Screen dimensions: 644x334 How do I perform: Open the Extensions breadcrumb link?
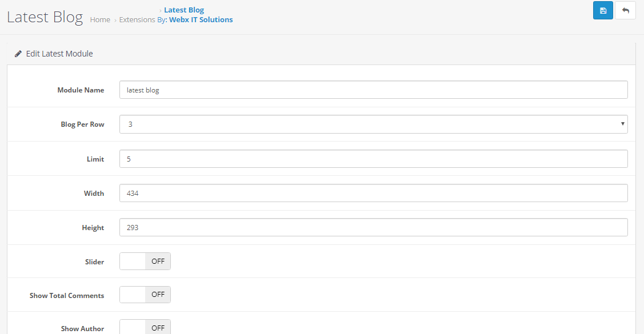click(137, 19)
